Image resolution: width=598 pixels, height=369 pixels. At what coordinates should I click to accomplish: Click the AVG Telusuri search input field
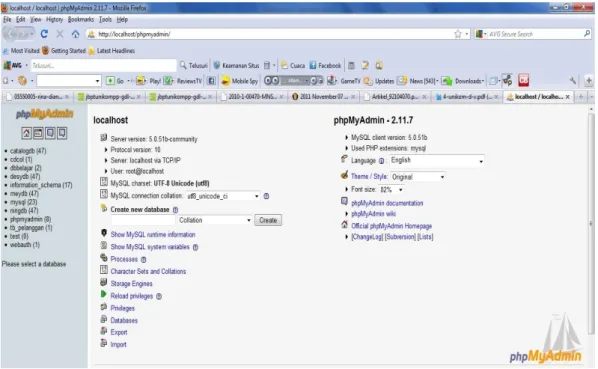(103, 66)
